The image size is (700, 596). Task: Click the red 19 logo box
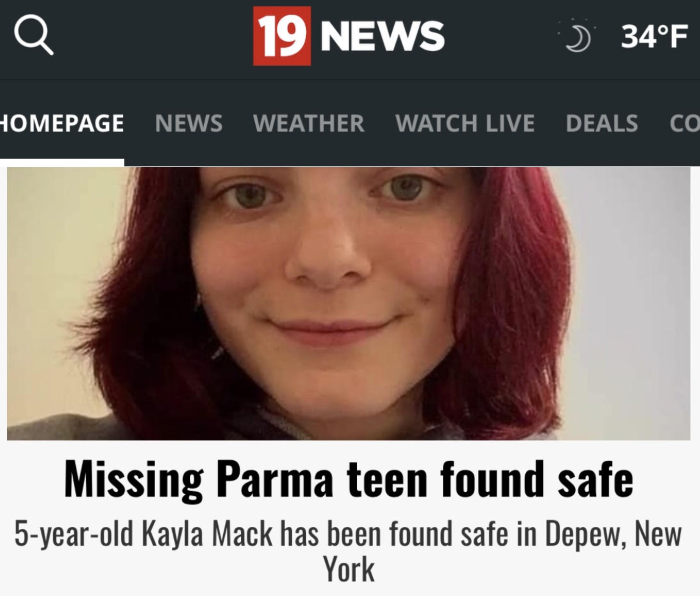click(282, 36)
